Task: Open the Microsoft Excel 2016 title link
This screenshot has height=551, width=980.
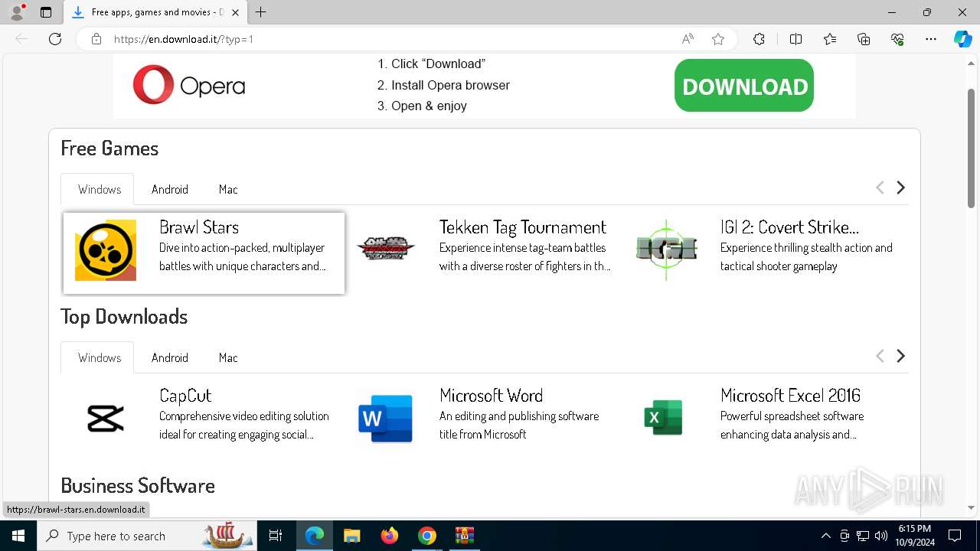Action: click(x=790, y=396)
